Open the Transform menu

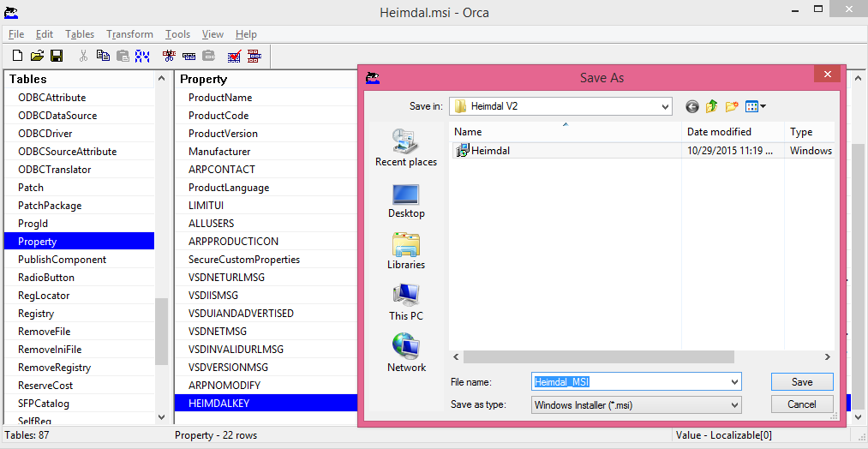tap(129, 34)
